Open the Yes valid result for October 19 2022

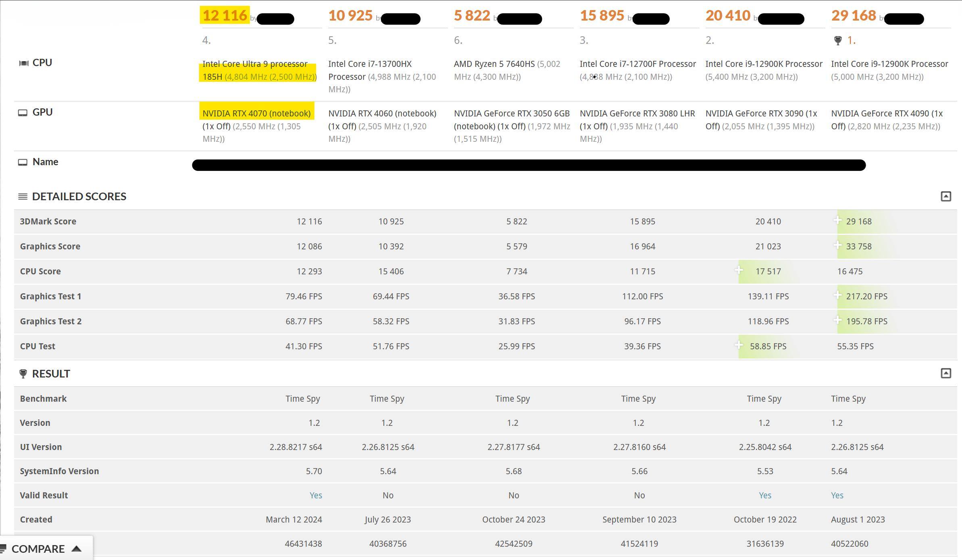coord(765,495)
